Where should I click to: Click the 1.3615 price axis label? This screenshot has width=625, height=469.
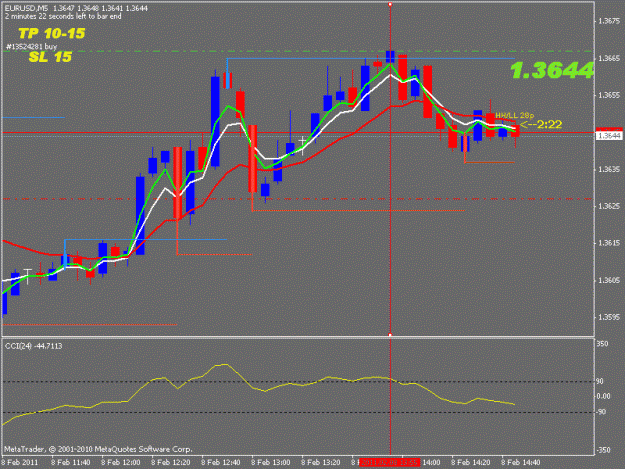point(609,243)
